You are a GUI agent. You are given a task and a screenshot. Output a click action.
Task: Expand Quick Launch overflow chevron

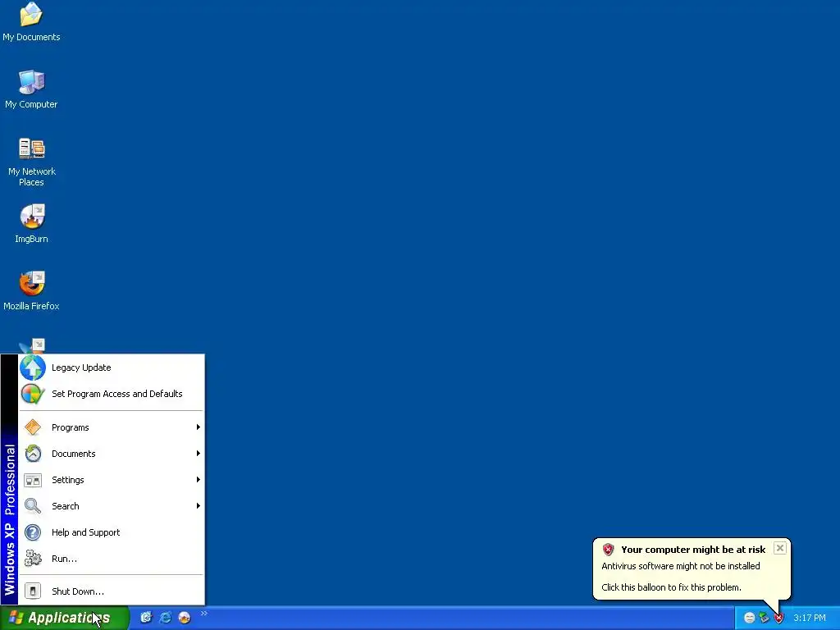(x=203, y=614)
